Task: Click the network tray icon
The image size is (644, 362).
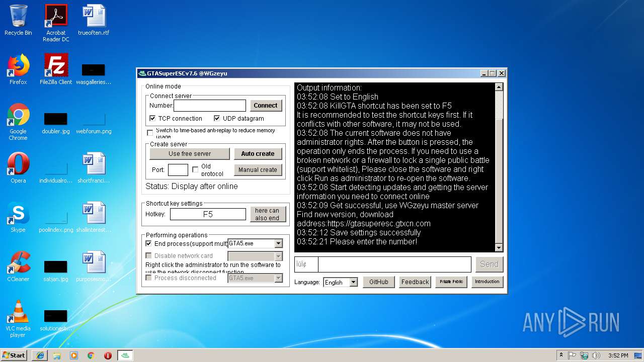Action: tap(584, 355)
